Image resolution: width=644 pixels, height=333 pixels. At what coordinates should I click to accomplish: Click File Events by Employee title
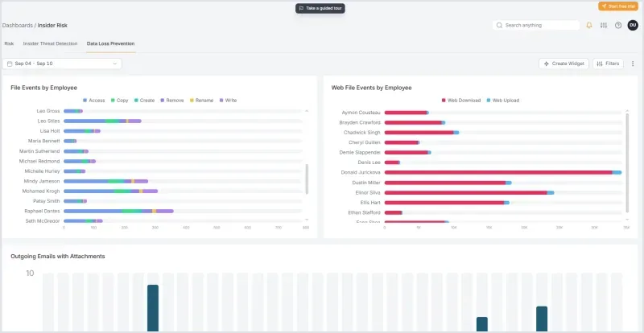click(44, 88)
